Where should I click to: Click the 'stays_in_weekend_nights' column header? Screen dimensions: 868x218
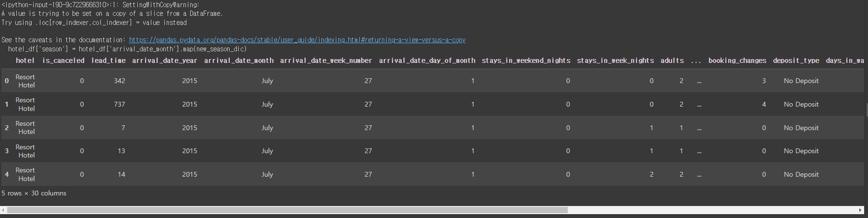click(x=526, y=61)
